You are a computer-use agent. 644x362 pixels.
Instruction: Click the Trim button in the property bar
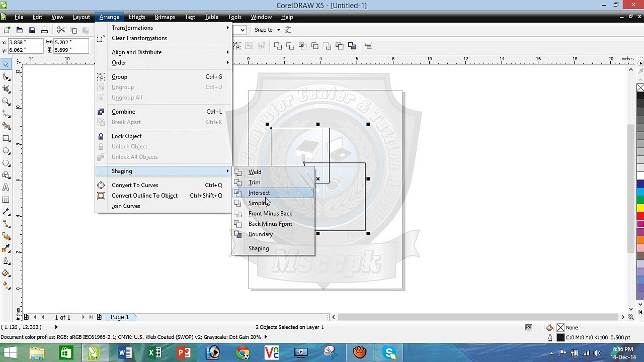coord(290,46)
